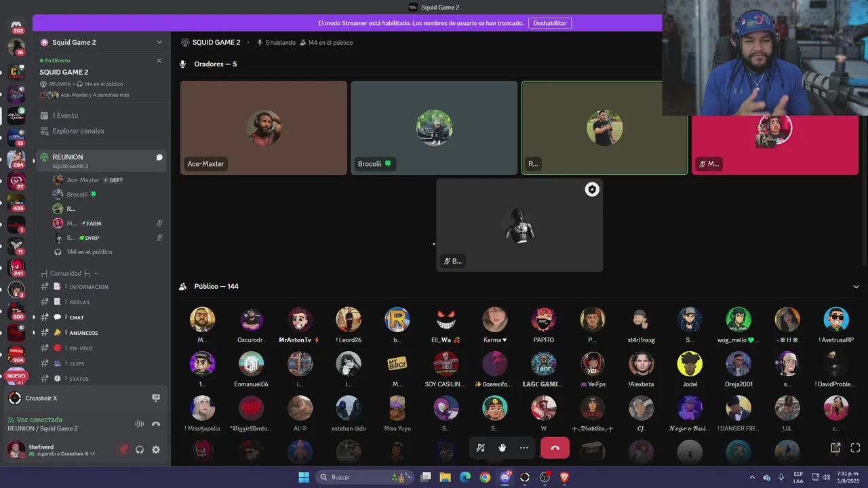Open volume control in system tray
868x488 pixels.
826,477
